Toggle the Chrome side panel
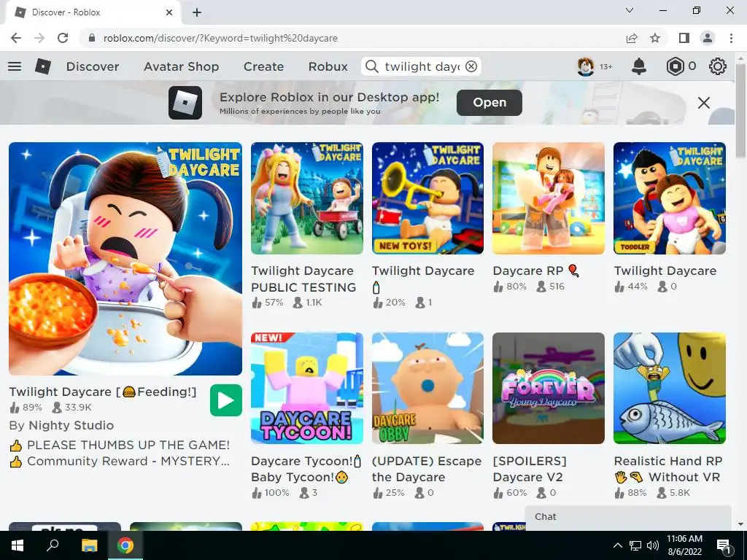 coord(684,38)
